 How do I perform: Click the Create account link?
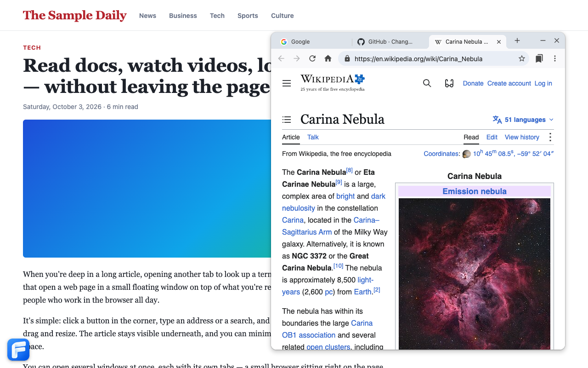[x=509, y=83]
